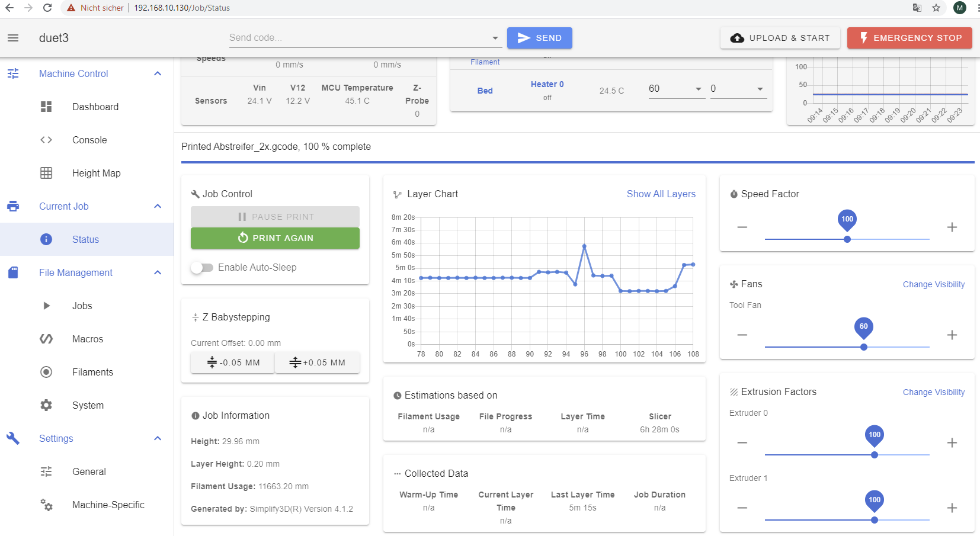980x536 pixels.
Task: Increase Extruder 0 factor with plus
Action: point(952,443)
